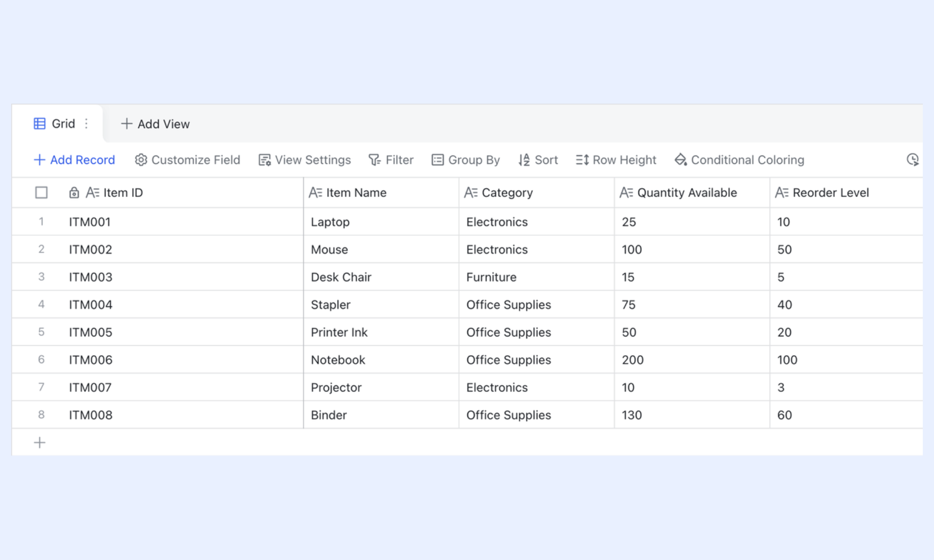The height and width of the screenshot is (560, 934).
Task: Select cell ITM001
Action: click(182, 222)
